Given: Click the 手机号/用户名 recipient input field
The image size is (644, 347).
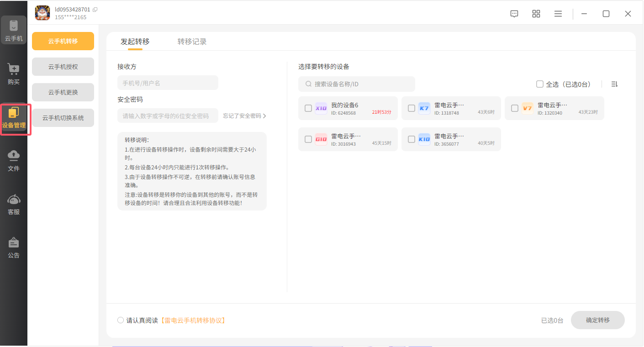Looking at the screenshot, I should [168, 83].
